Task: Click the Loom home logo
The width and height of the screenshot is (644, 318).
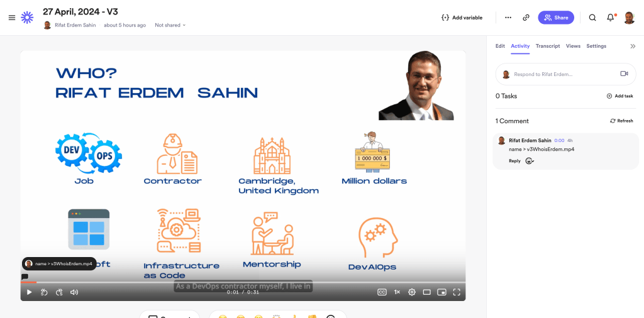Action: (27, 17)
